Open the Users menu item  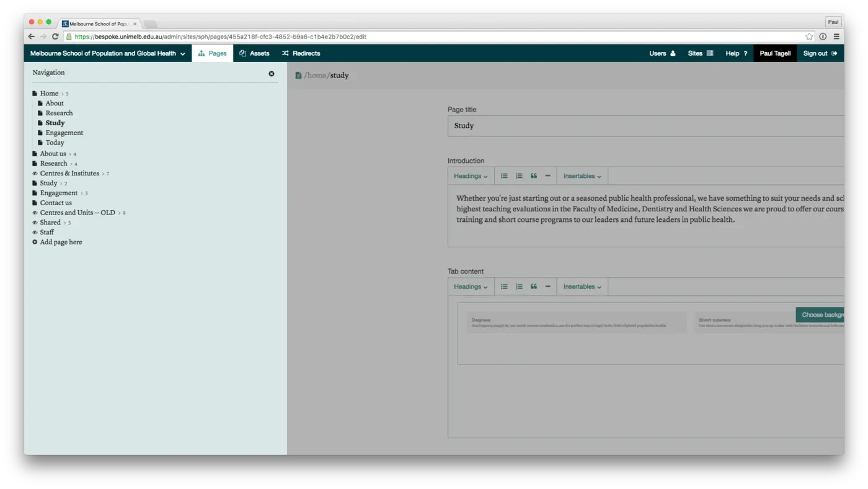[662, 53]
